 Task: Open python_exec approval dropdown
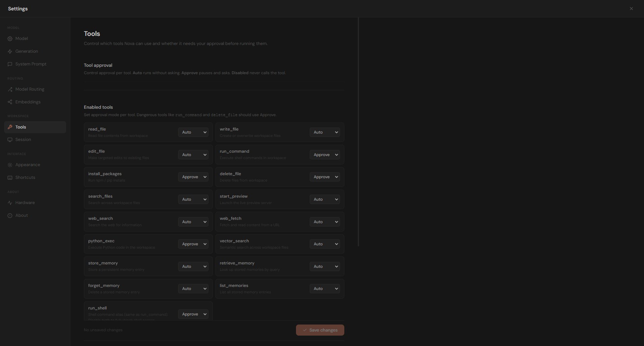[193, 244]
